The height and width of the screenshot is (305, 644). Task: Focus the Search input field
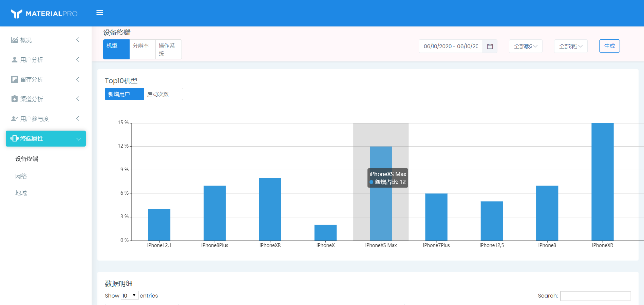point(595,296)
